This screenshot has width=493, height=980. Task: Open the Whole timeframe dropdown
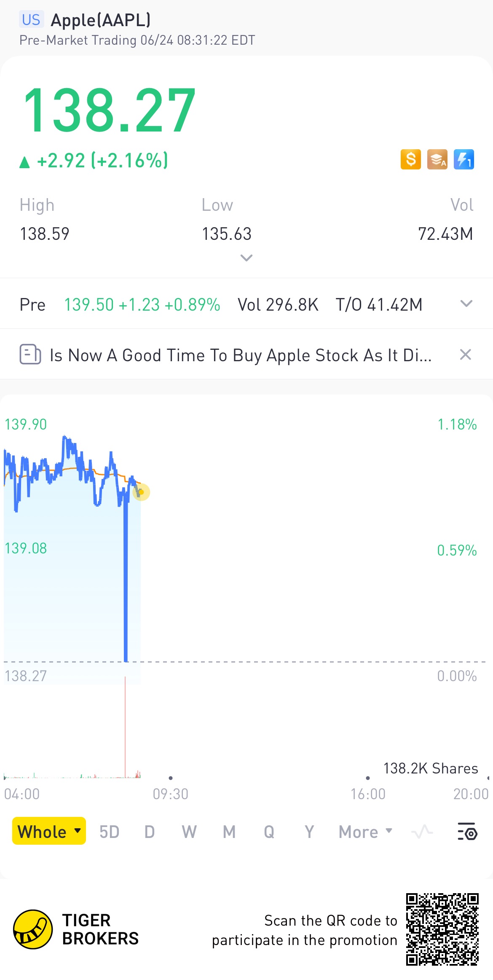[x=49, y=831]
